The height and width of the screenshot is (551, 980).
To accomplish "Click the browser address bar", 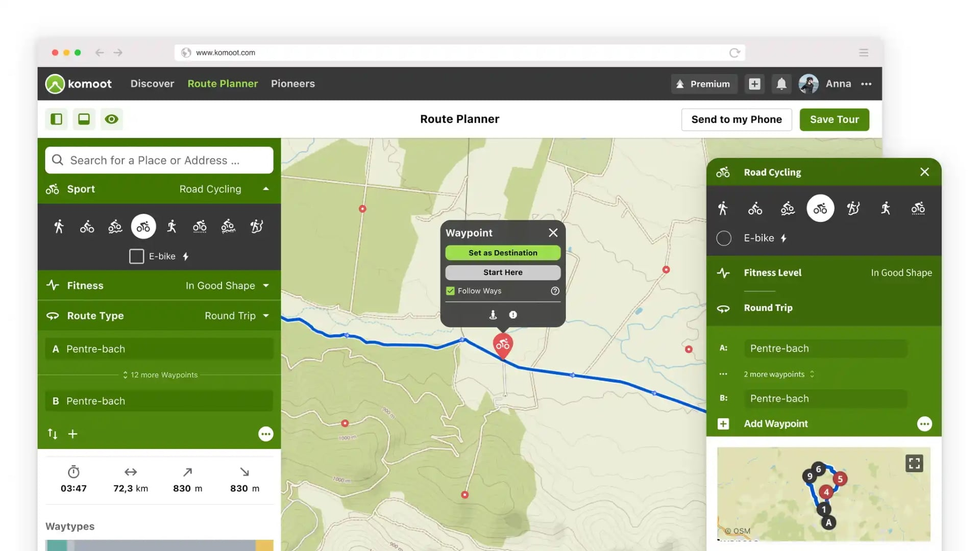I will point(459,53).
